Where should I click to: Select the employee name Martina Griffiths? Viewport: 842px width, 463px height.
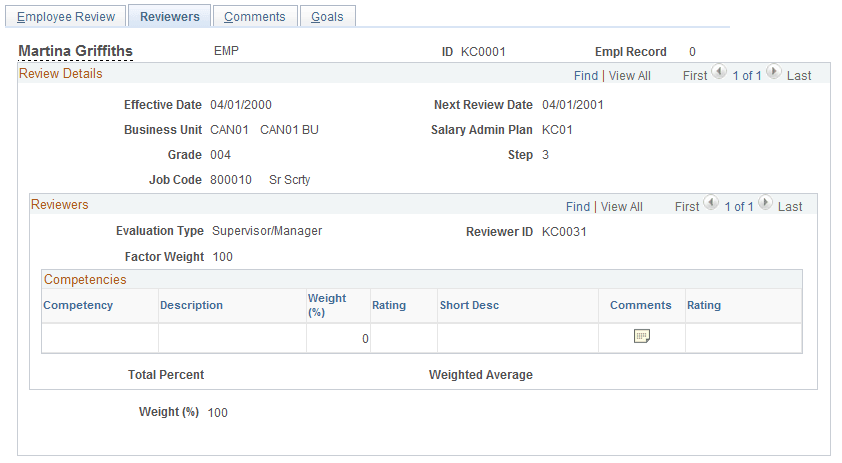(x=76, y=51)
